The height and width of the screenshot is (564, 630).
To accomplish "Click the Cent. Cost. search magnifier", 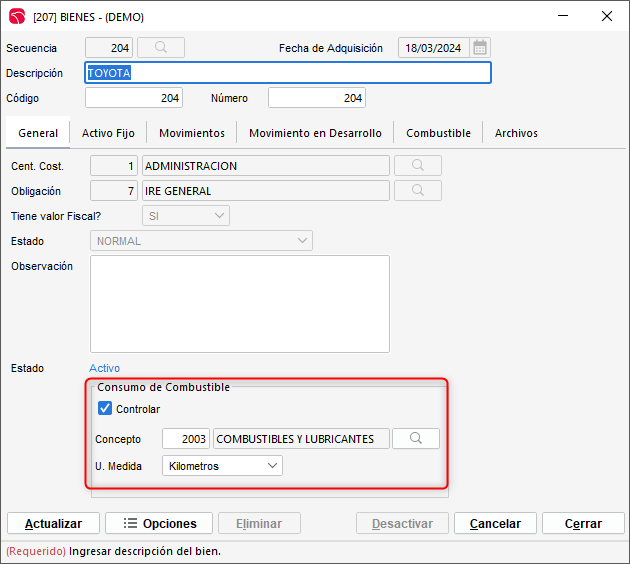I will pyautogui.click(x=418, y=166).
